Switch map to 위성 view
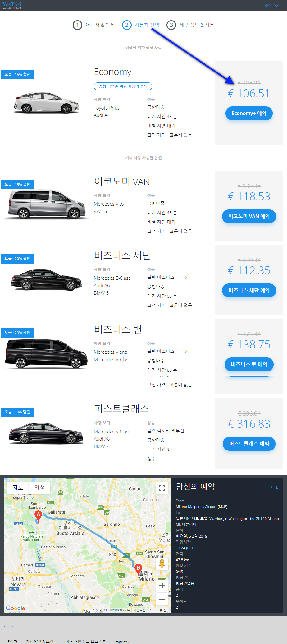Image resolution: width=287 pixels, height=644 pixels. click(39, 488)
